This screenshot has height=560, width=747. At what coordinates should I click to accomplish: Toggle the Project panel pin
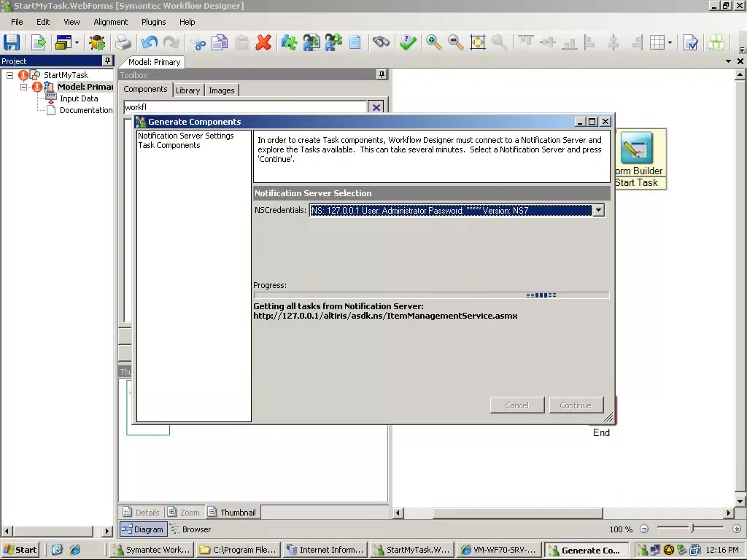coord(107,61)
